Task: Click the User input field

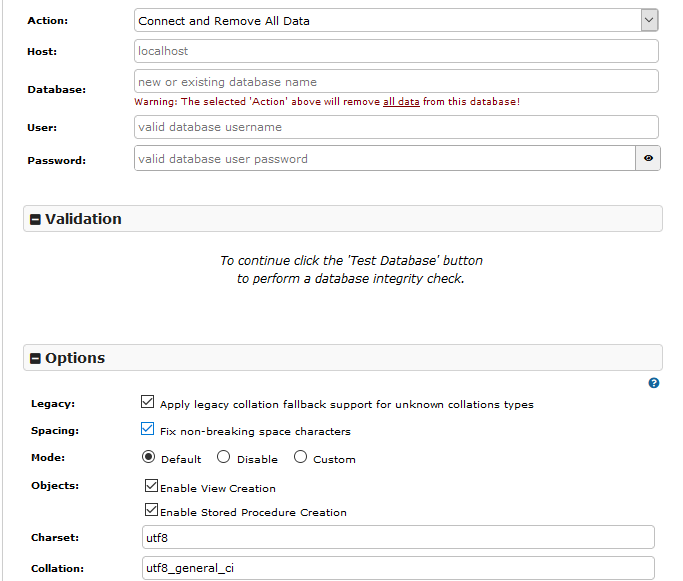Action: (x=395, y=127)
